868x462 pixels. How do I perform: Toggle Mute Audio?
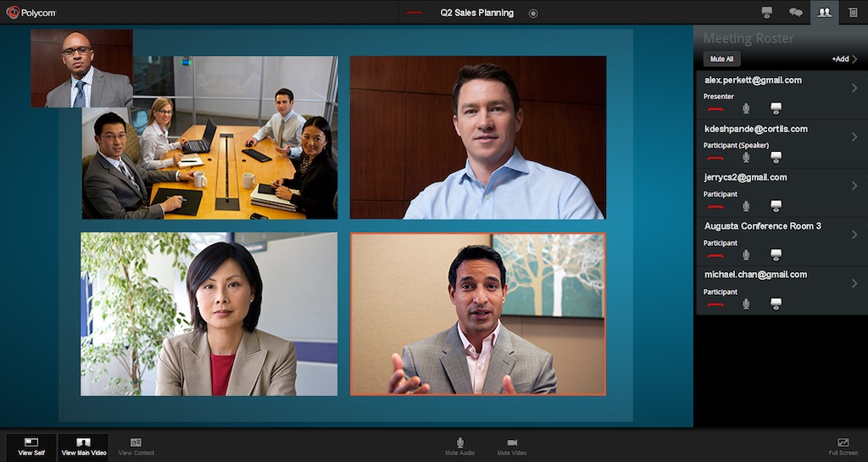tap(460, 447)
